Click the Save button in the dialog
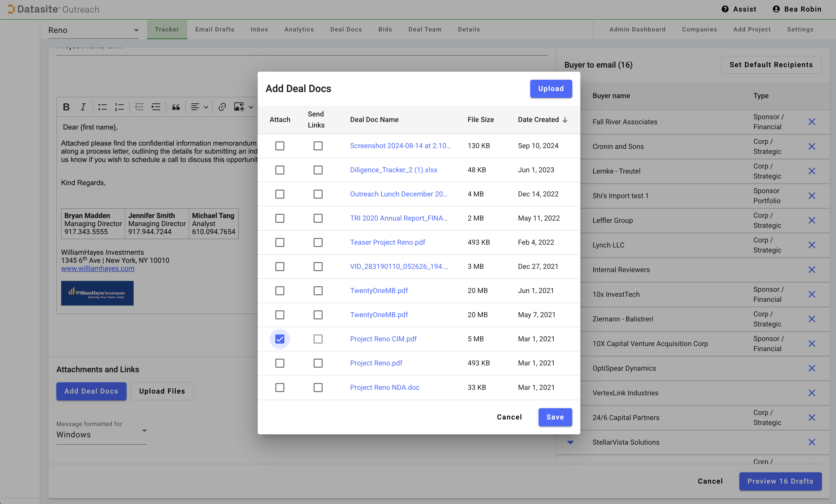The width and height of the screenshot is (836, 504). pyautogui.click(x=555, y=417)
